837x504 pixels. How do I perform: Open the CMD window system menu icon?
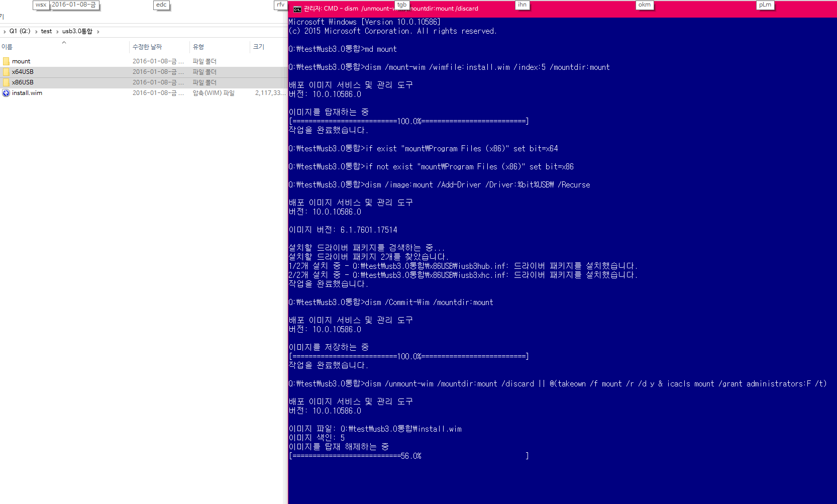(x=297, y=9)
